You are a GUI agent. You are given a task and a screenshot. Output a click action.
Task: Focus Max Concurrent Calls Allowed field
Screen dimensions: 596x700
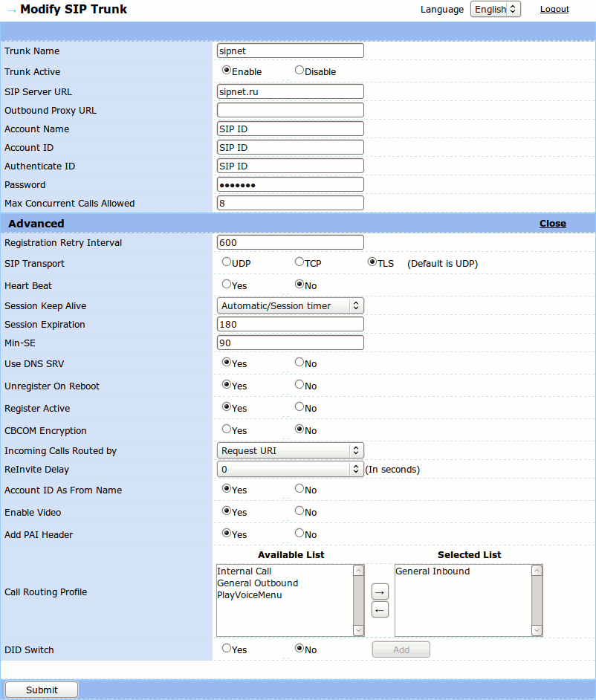[x=290, y=203]
